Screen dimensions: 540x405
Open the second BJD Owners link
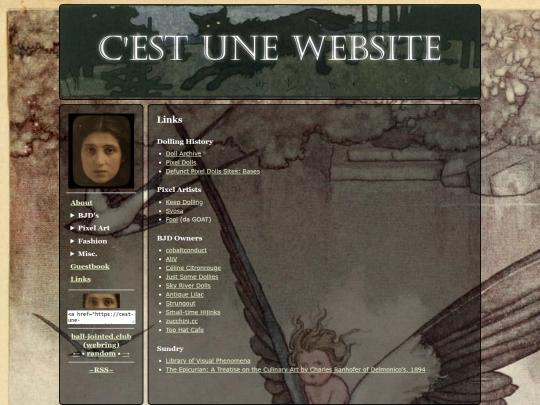[171, 259]
